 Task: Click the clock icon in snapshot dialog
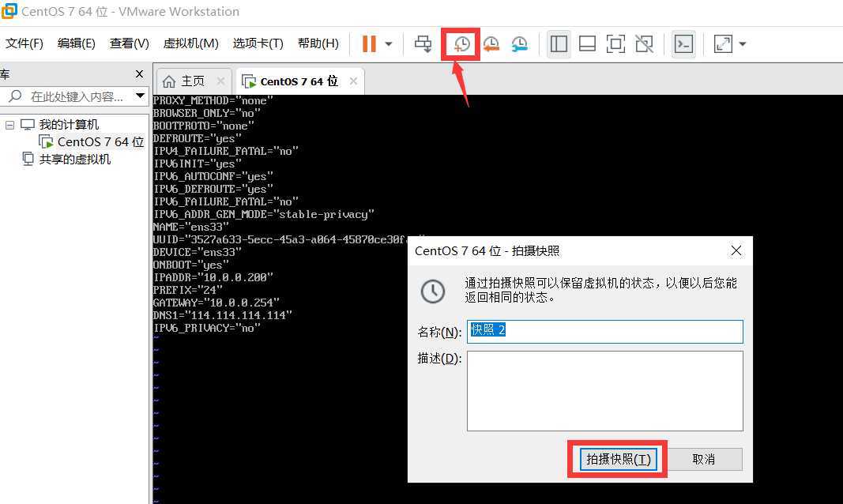click(433, 291)
